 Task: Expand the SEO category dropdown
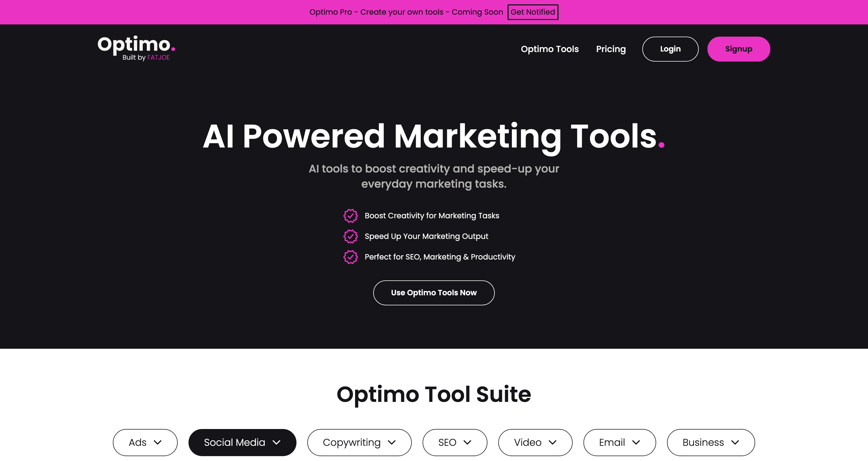(455, 442)
